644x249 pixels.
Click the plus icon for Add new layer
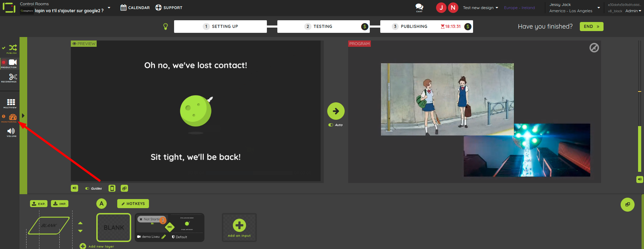pos(83,246)
